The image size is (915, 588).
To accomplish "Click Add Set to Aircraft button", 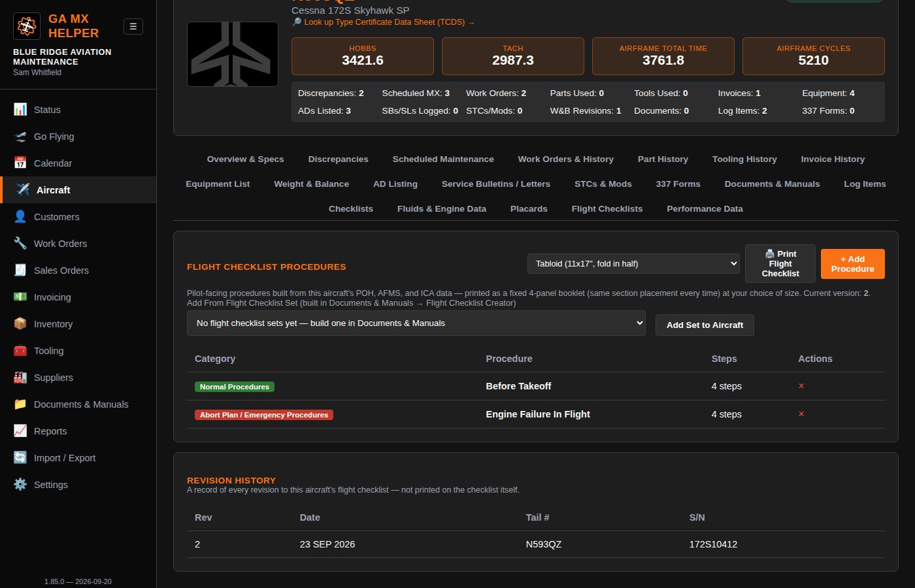I will coord(705,325).
